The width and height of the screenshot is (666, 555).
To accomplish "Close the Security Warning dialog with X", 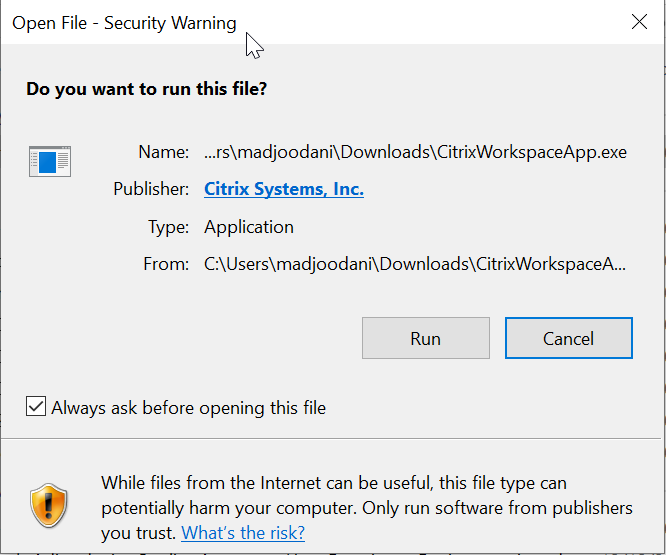I will (x=639, y=22).
